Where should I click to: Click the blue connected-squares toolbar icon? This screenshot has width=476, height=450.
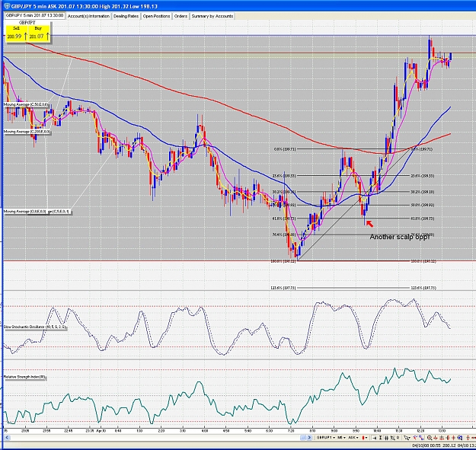click(x=420, y=438)
